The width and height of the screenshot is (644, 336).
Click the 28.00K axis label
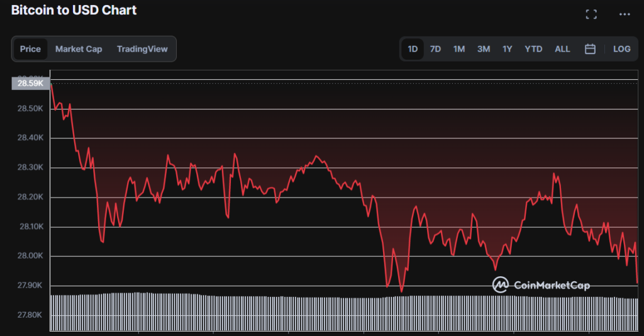[x=30, y=256]
